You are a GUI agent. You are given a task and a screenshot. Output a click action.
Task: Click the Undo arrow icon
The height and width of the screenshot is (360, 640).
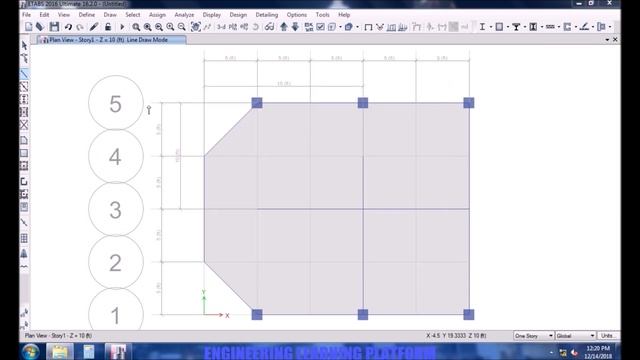(68, 27)
